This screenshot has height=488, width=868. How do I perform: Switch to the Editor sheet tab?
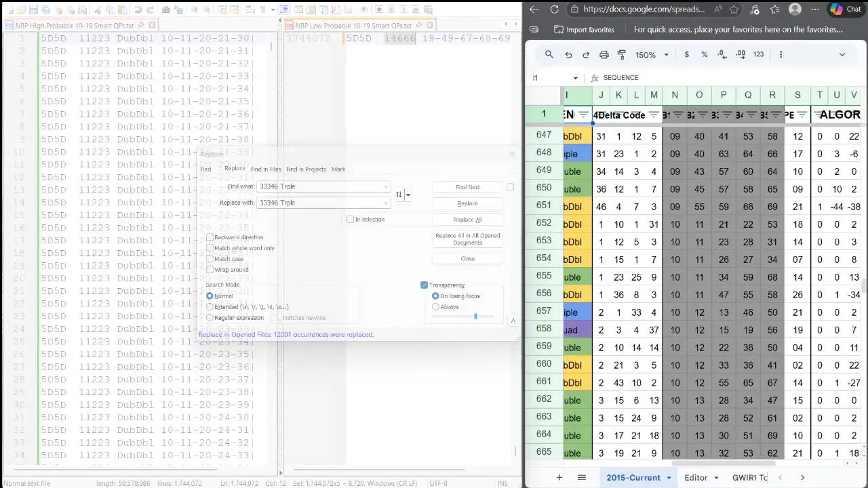pos(696,478)
